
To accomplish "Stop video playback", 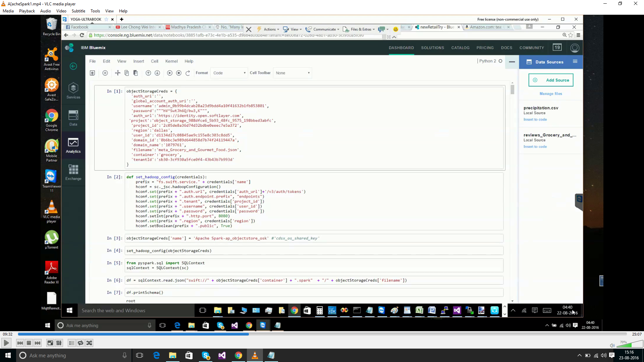I will point(29,343).
